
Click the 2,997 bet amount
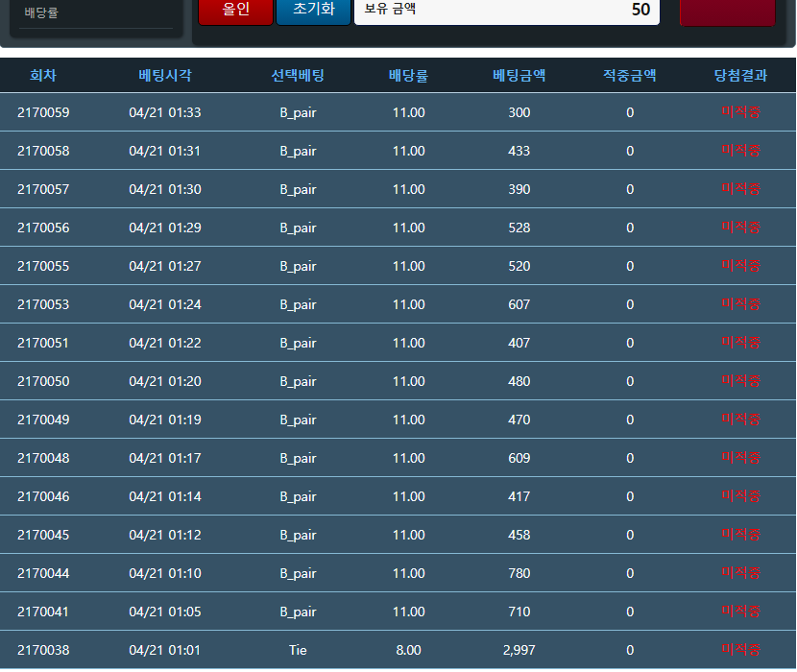[519, 650]
